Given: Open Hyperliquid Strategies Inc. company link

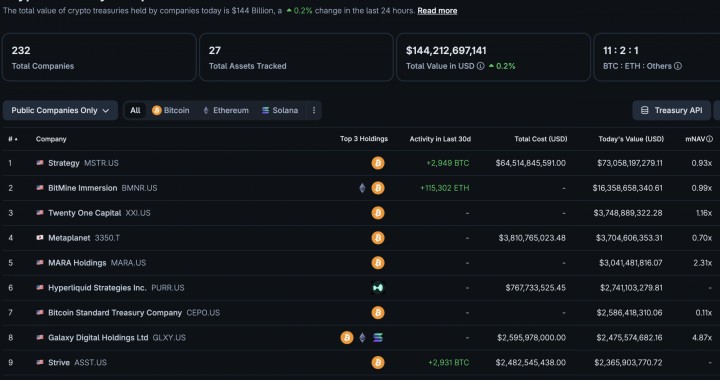Looking at the screenshot, I should [97, 288].
